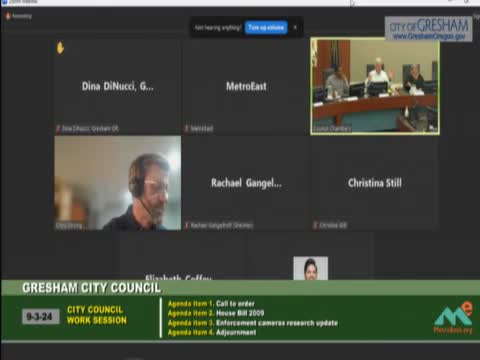Click the MetroEast logo in the banner
The height and width of the screenshot is (360, 480).
pos(453,317)
